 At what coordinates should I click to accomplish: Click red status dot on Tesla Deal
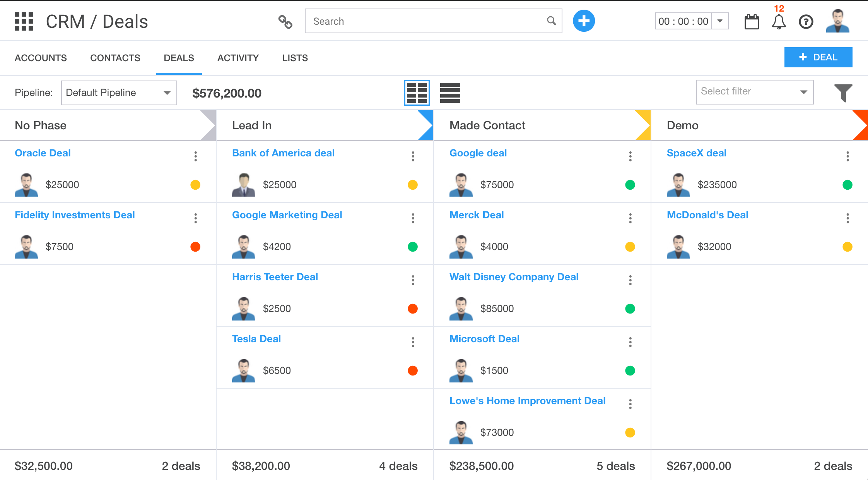(x=413, y=370)
